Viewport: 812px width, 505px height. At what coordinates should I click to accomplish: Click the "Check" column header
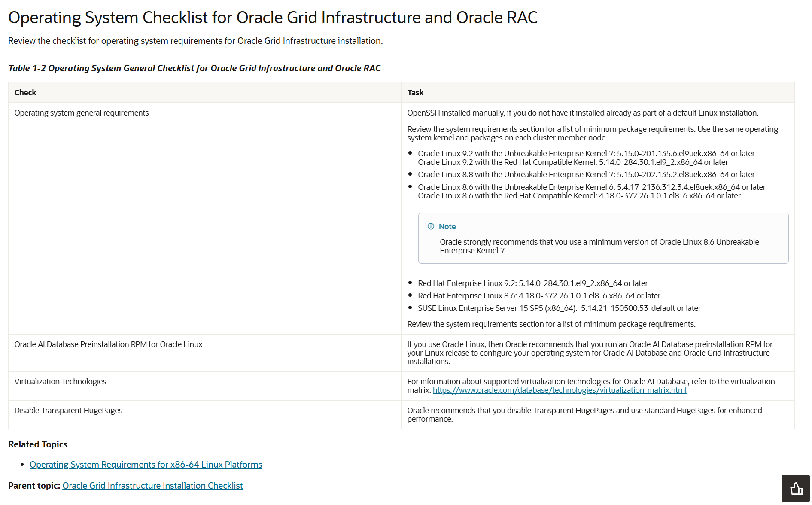click(25, 93)
